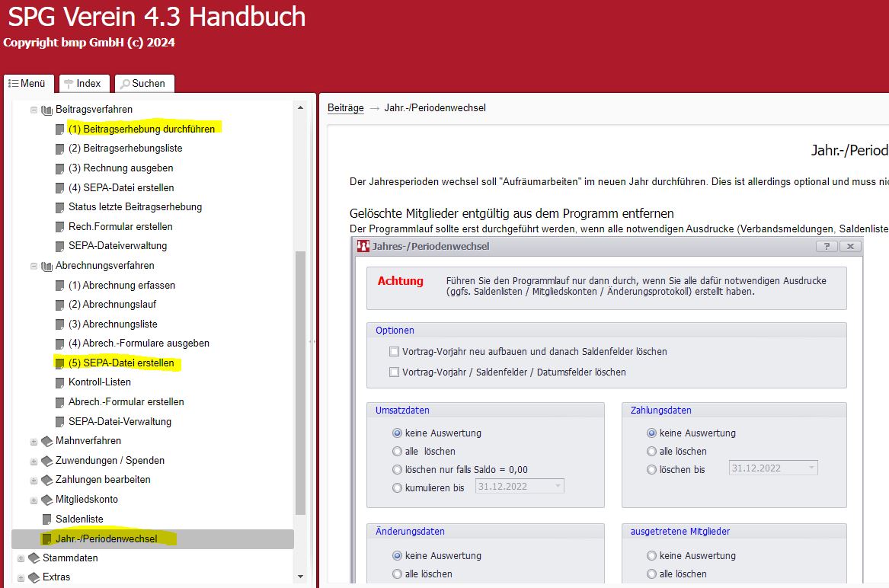Click page icon beside (3) Abrechnungsliste
Viewport: 889px width, 588px height.
pyautogui.click(x=59, y=325)
